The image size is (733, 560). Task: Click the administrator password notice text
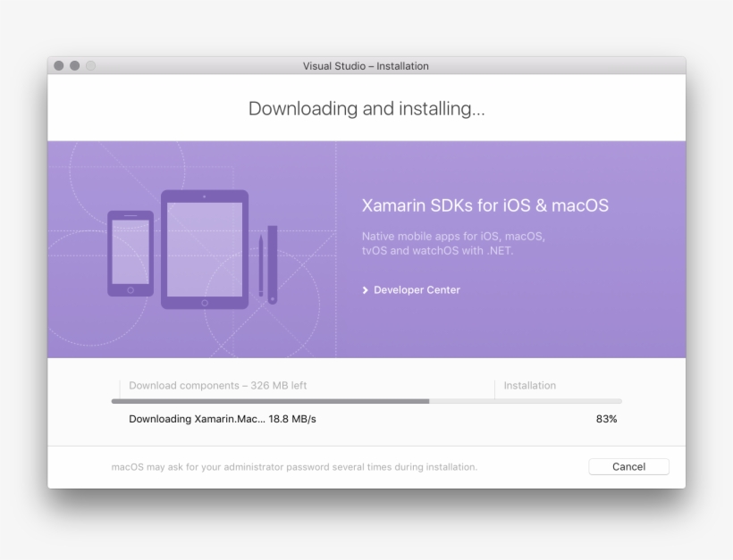point(294,467)
